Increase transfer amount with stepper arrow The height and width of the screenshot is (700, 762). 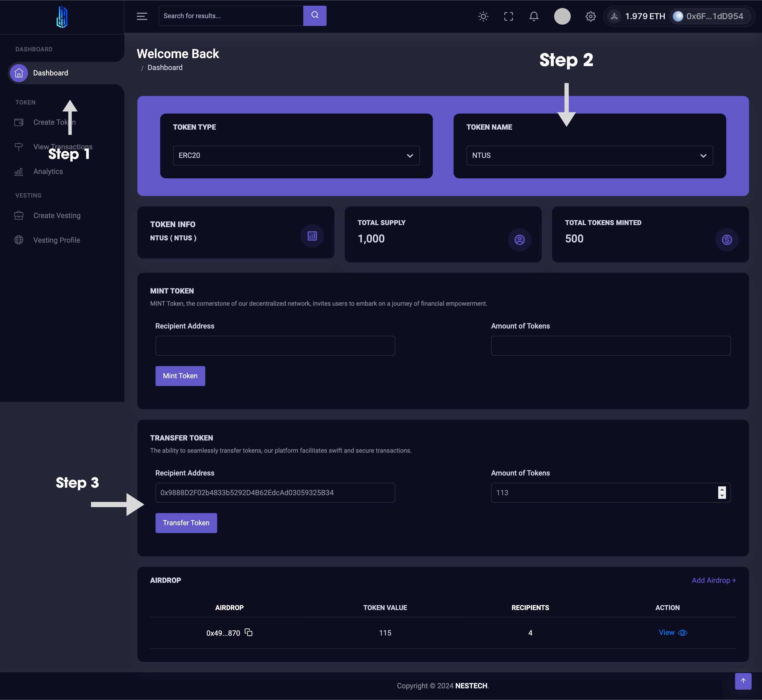722,489
